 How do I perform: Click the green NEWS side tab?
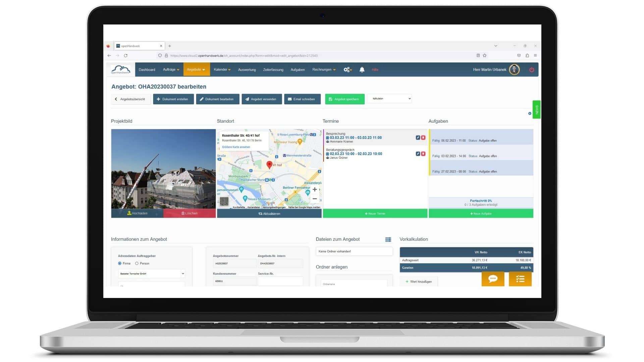536,110
